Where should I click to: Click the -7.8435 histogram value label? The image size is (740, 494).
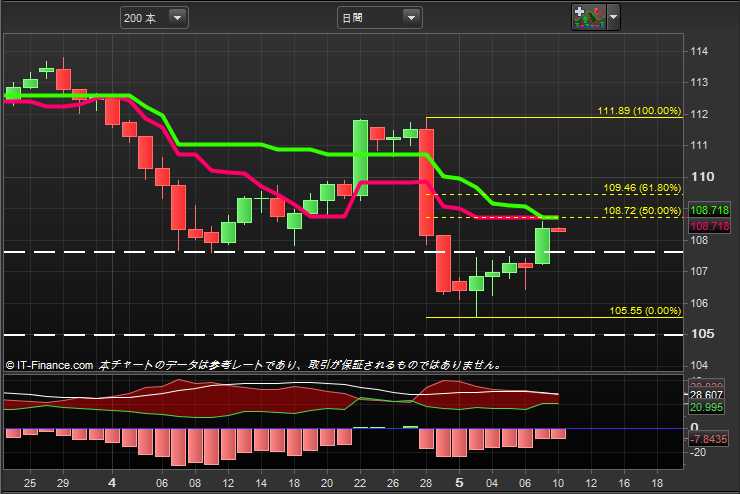point(708,439)
